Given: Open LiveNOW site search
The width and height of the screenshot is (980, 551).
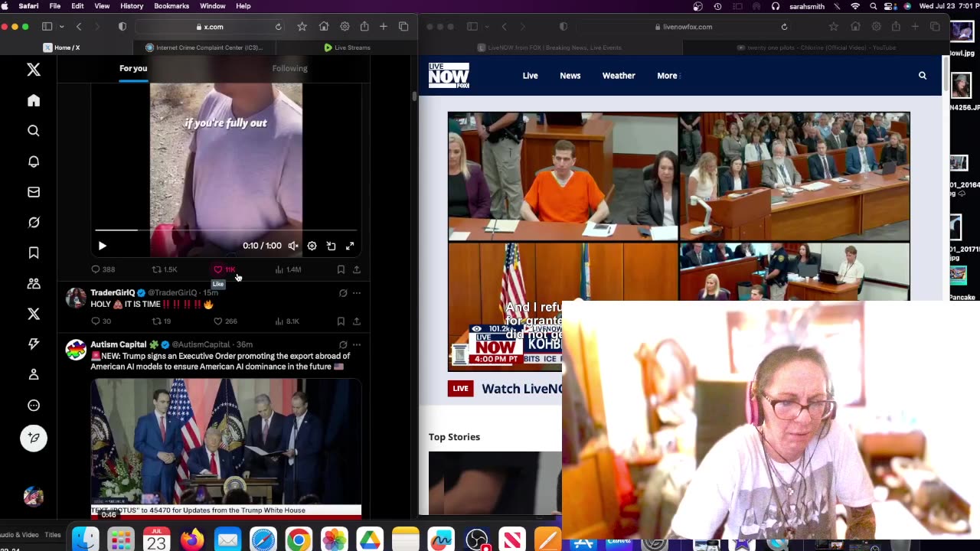Looking at the screenshot, I should click(923, 76).
